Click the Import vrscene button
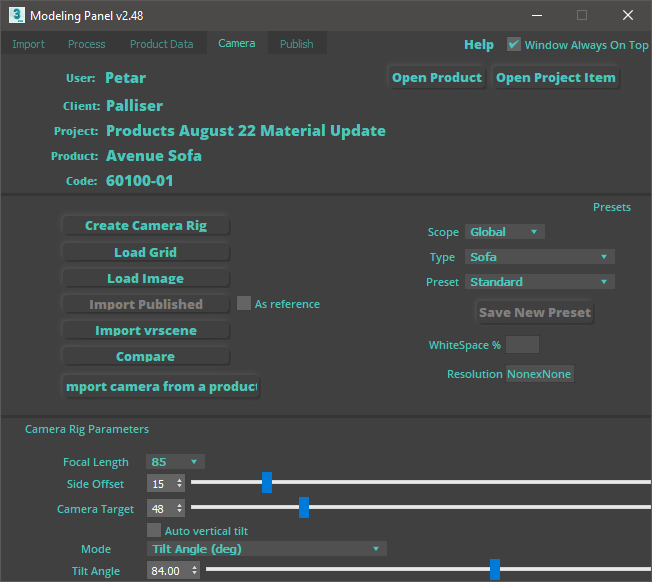Screen dimensions: 652x582 point(146,331)
